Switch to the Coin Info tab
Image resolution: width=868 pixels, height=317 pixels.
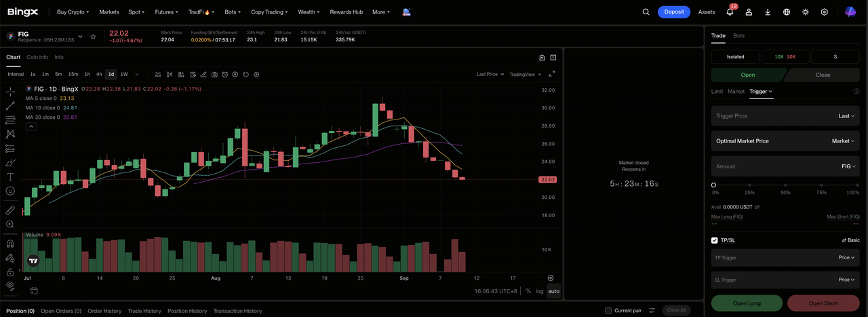pos(37,57)
